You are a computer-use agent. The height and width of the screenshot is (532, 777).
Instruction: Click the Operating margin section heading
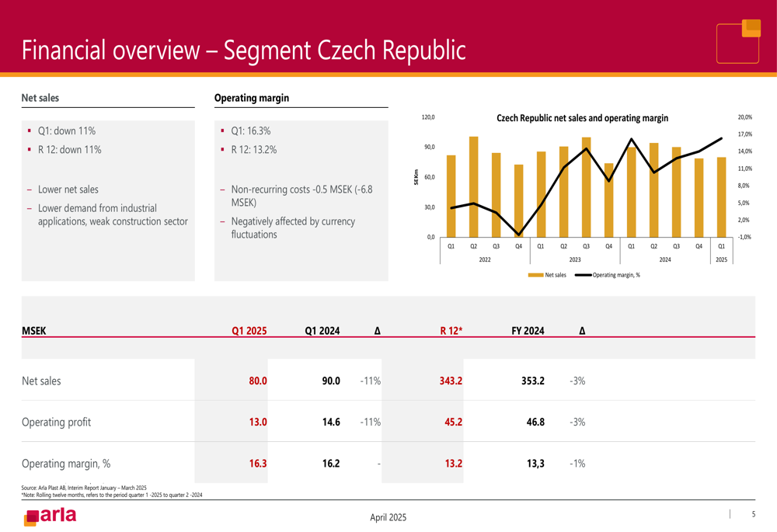point(251,98)
